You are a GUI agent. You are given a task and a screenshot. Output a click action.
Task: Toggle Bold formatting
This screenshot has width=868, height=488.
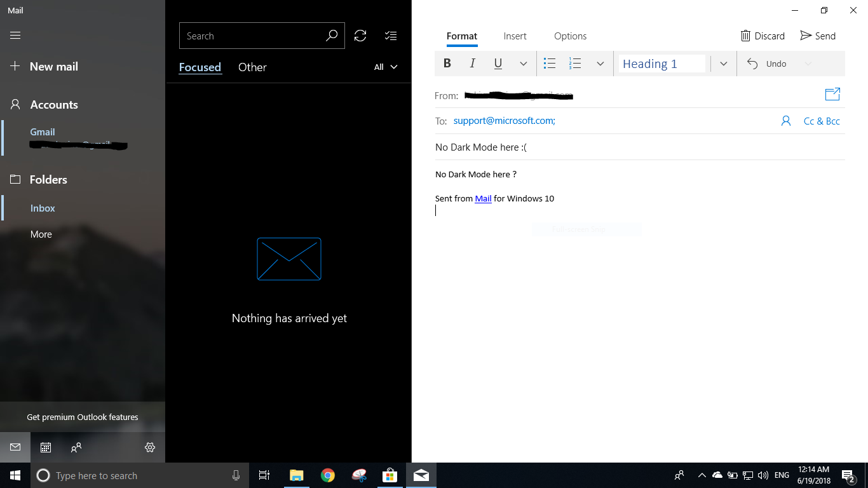[447, 64]
